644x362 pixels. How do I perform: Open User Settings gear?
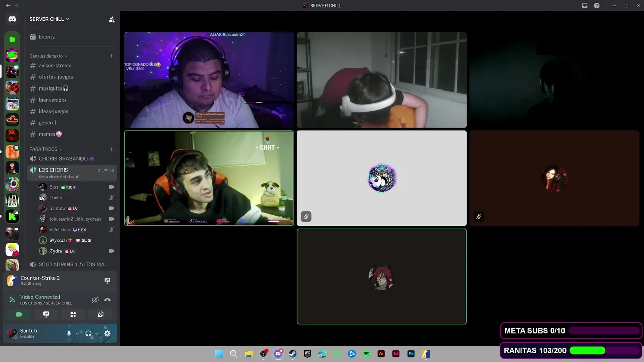pos(107,333)
